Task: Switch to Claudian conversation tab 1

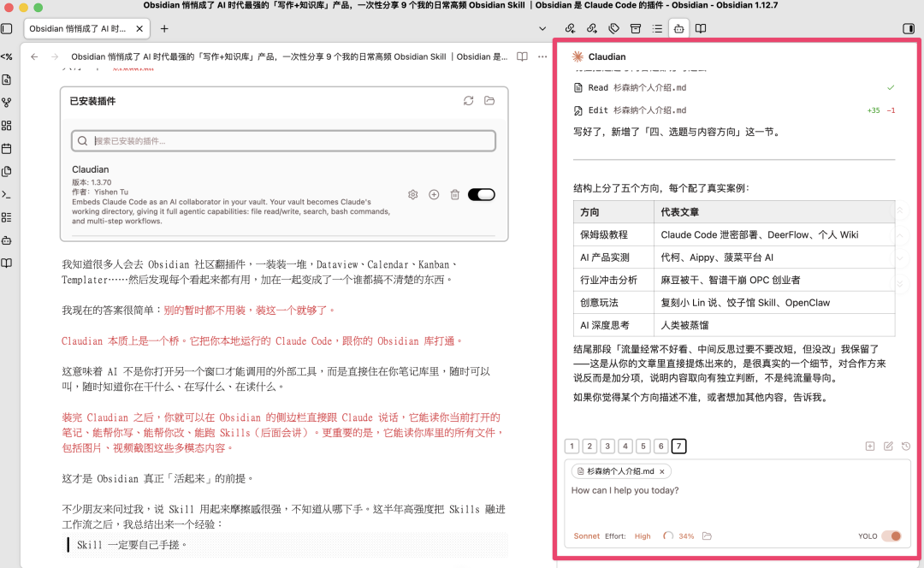Action: (x=572, y=446)
